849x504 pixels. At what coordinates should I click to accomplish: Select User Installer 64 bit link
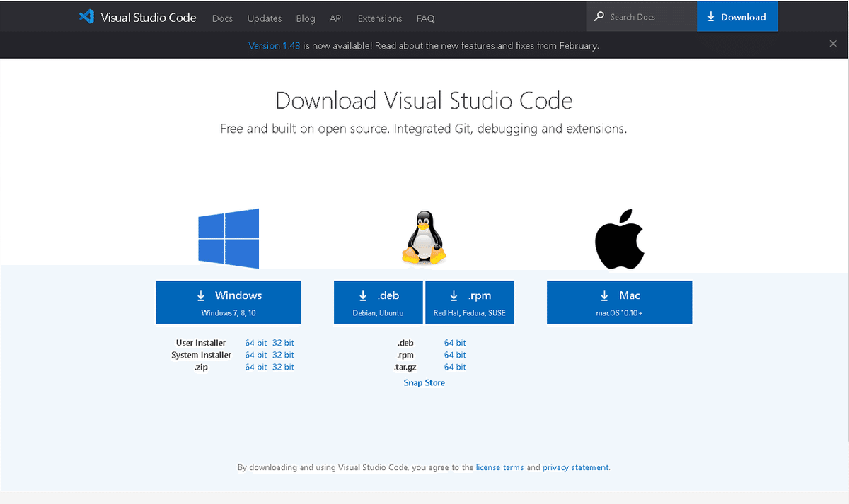(x=256, y=343)
